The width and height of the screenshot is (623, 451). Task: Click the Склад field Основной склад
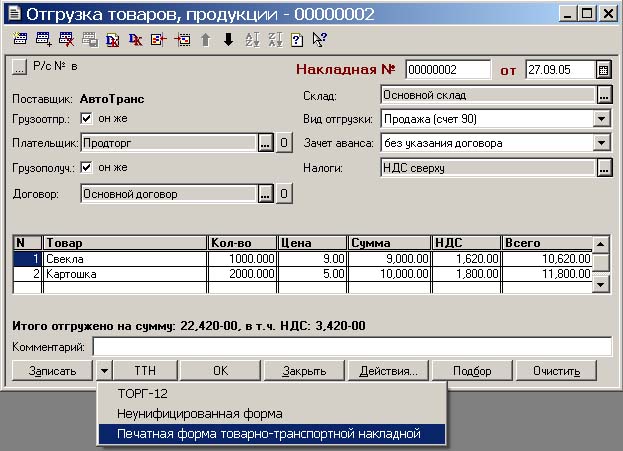pyautogui.click(x=488, y=95)
